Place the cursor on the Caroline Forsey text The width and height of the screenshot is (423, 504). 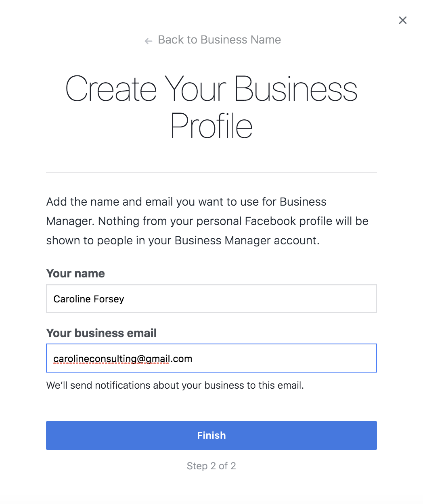click(88, 299)
